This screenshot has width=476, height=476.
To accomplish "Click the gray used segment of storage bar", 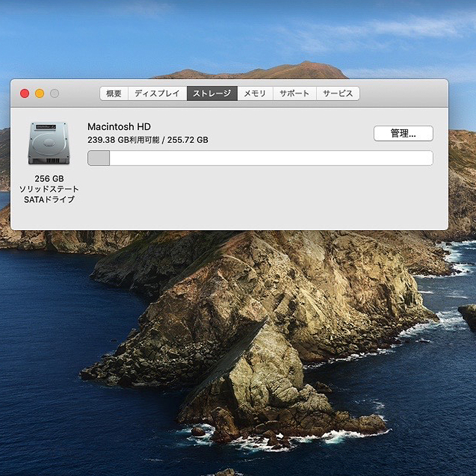I will [x=98, y=158].
